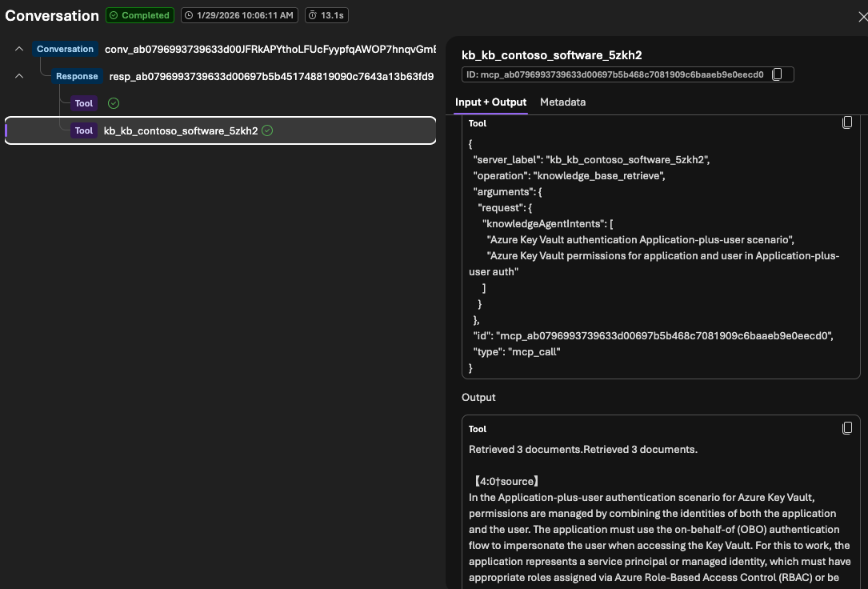Click the 13.1s duration badge
868x589 pixels.
(326, 15)
